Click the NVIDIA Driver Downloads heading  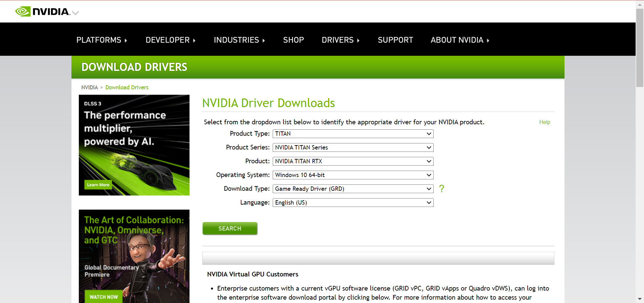pos(268,103)
